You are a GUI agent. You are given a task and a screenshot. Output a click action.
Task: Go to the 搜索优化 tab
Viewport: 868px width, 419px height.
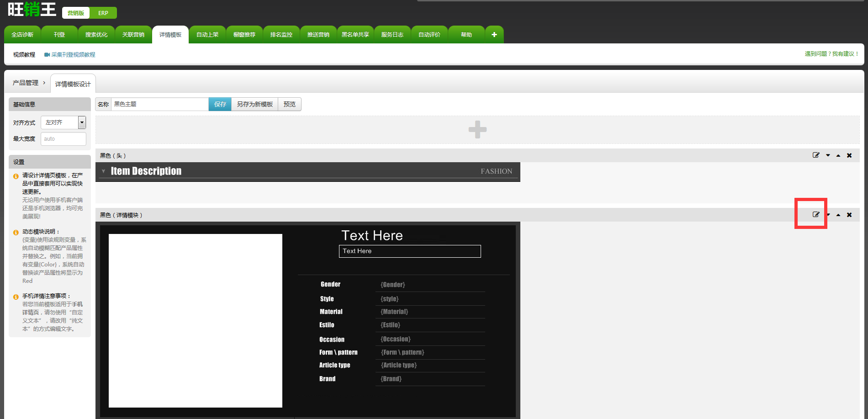96,35
